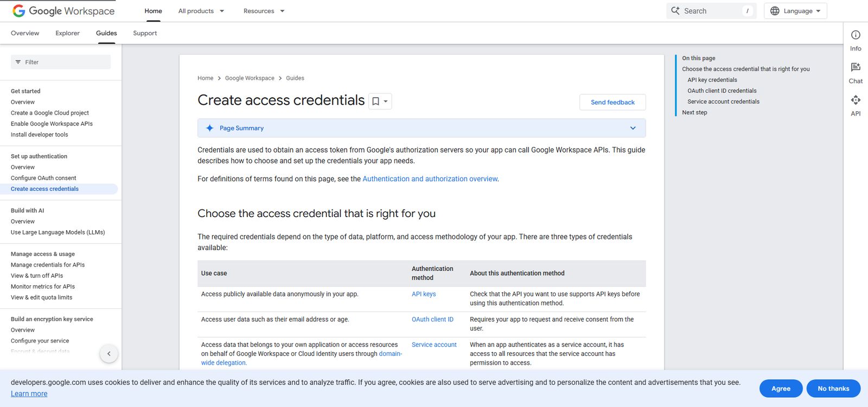Viewport: 868px width, 407px height.
Task: Switch to the Overview tab
Action: pyautogui.click(x=25, y=33)
